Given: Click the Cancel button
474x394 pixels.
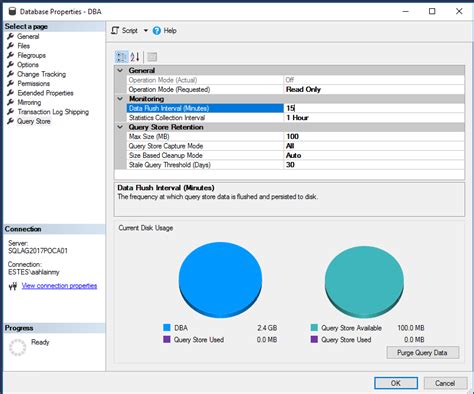Looking at the screenshot, I should point(445,383).
